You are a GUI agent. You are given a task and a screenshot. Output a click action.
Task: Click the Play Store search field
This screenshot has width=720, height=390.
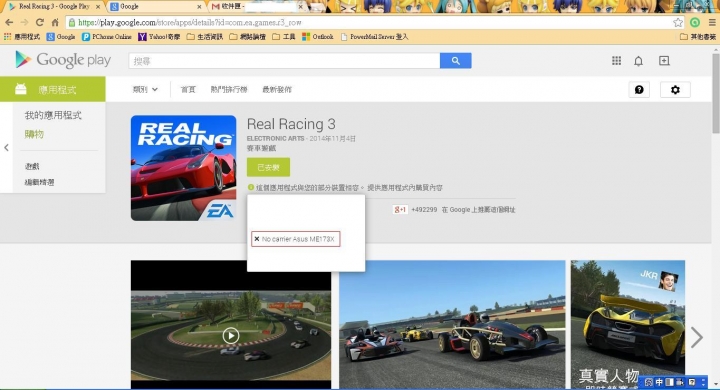(284, 61)
